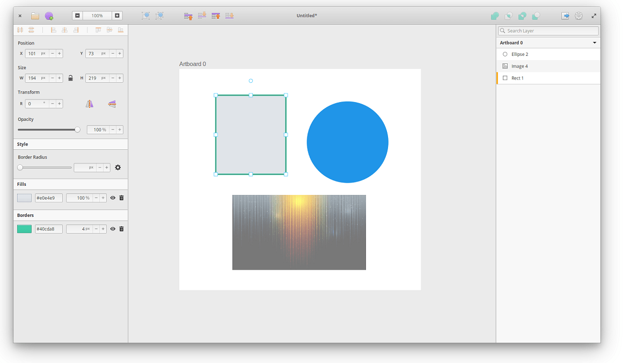Click the fill color swatch
Viewport: 644px width, 363px height.
tap(24, 198)
